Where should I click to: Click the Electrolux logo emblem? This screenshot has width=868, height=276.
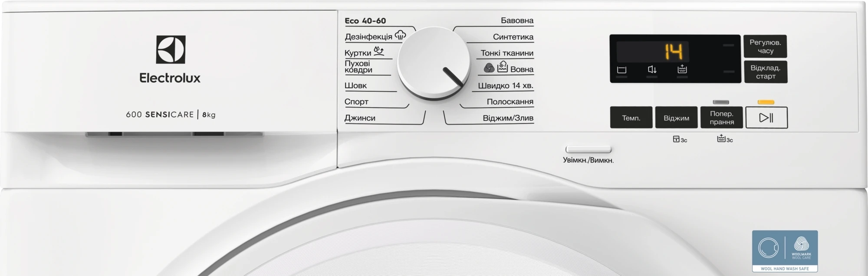[171, 49]
